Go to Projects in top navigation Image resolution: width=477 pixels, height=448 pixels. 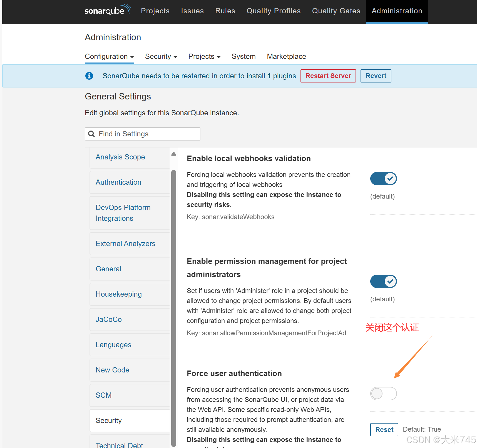click(155, 11)
